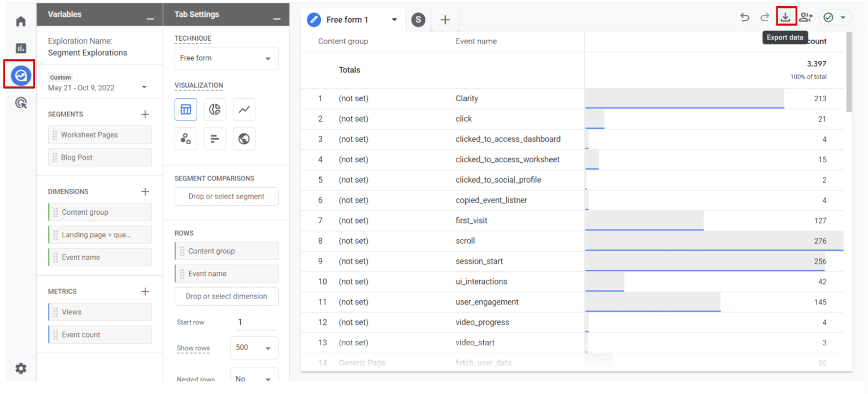Add a new segment with plus button

tap(145, 114)
